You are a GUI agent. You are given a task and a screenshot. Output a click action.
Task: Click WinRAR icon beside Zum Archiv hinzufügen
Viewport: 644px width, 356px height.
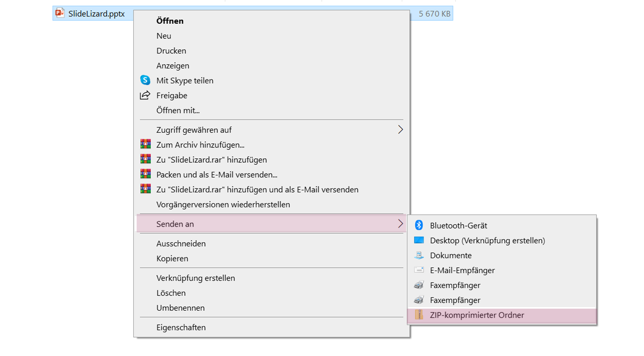pyautogui.click(x=145, y=144)
